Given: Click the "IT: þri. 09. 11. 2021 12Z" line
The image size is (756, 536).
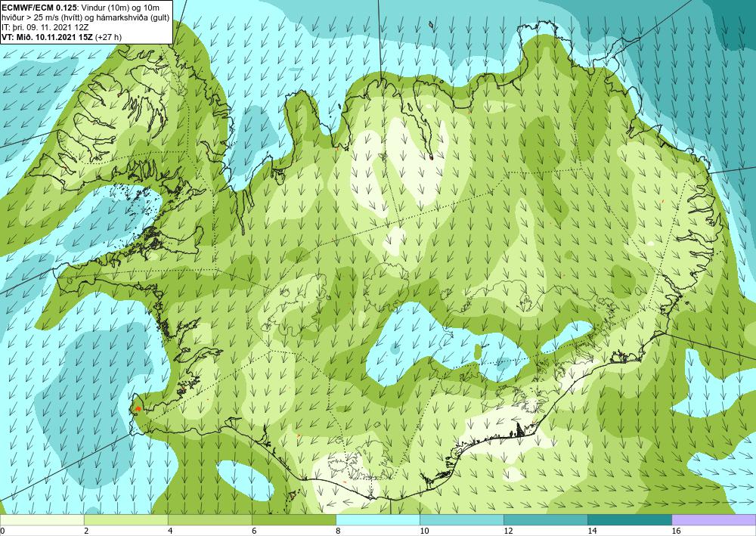Looking at the screenshot, I should tap(45, 27).
